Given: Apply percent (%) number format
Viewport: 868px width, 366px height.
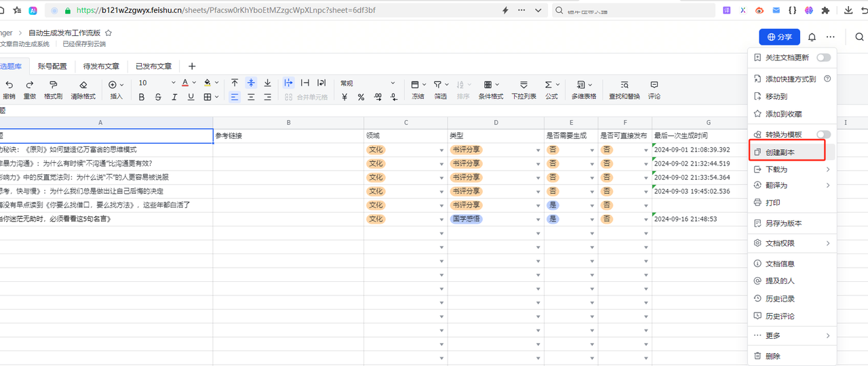Looking at the screenshot, I should (x=361, y=97).
